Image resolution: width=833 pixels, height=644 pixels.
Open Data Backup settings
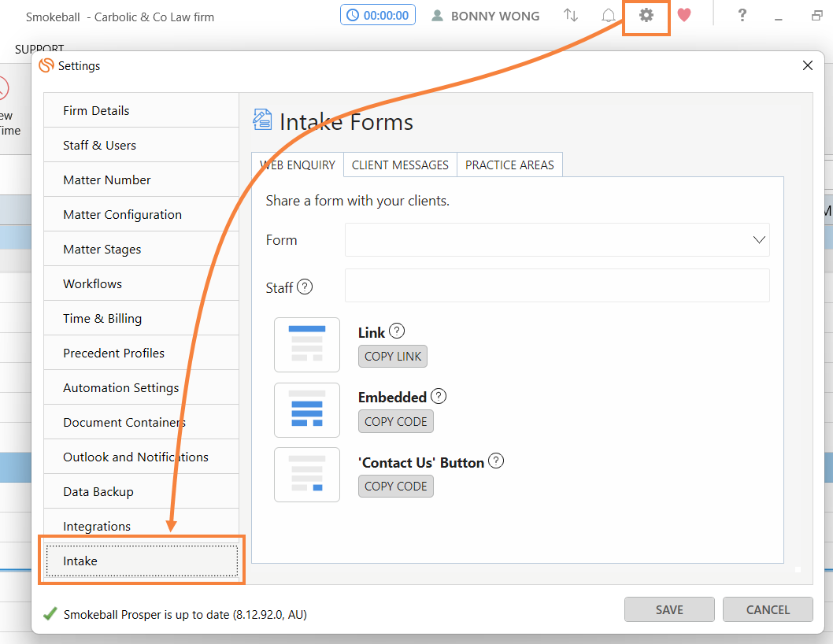point(141,491)
